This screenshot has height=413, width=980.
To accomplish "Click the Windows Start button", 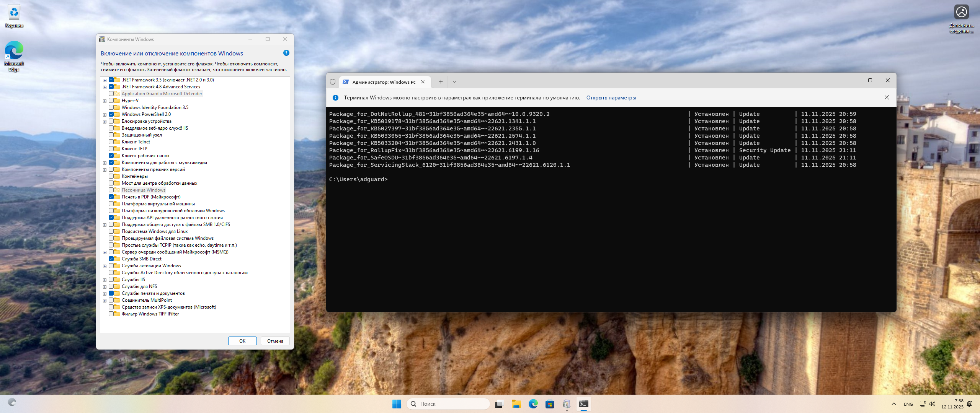I will click(x=397, y=404).
